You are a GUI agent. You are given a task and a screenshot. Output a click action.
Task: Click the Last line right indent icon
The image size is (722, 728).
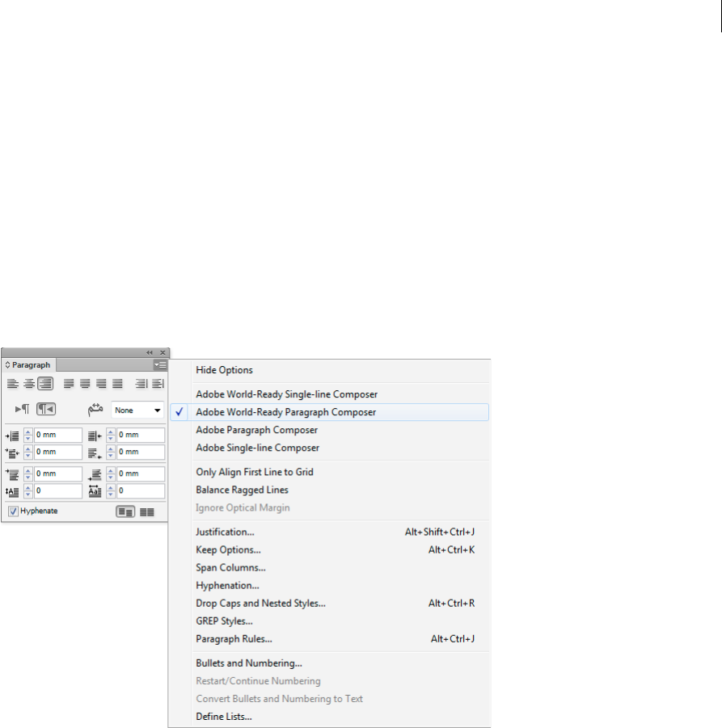(95, 452)
